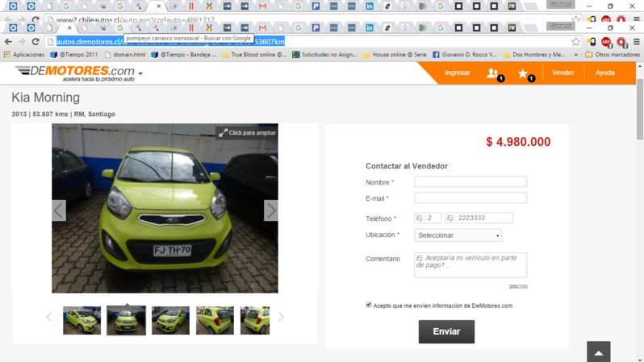Click the price $ 4.980.000

[518, 142]
